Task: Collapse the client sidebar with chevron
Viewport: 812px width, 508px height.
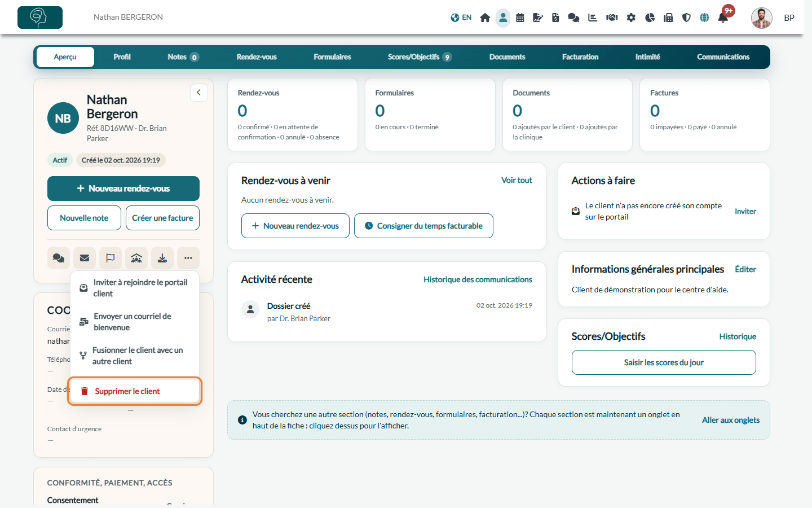Action: [198, 93]
